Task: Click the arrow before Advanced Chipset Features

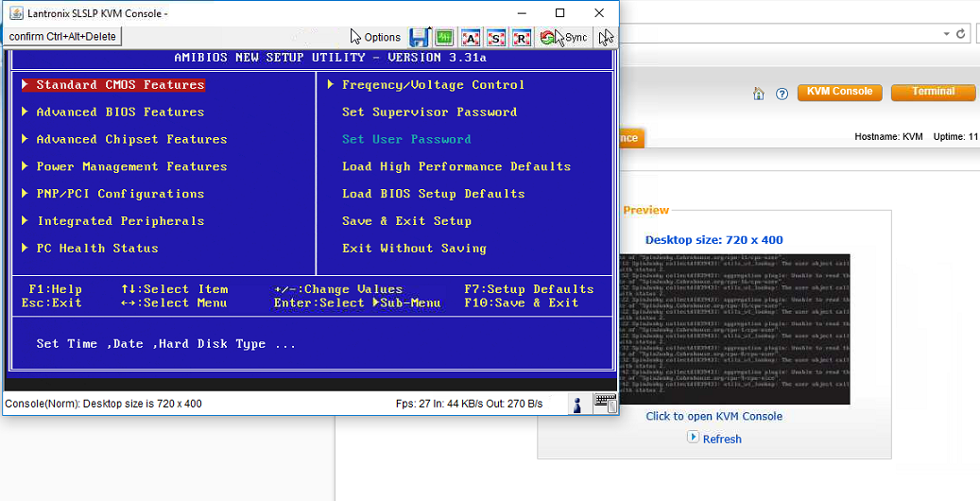Action: tap(25, 140)
